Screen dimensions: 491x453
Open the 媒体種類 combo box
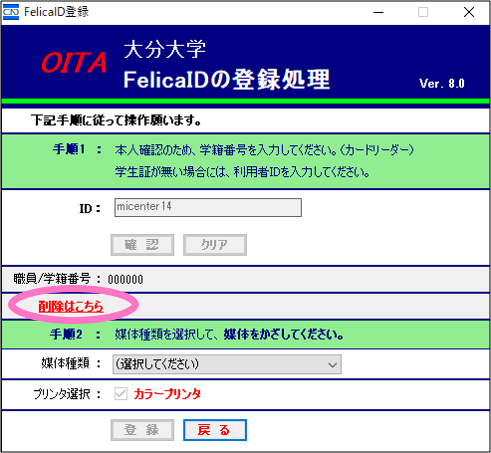pyautogui.click(x=227, y=364)
